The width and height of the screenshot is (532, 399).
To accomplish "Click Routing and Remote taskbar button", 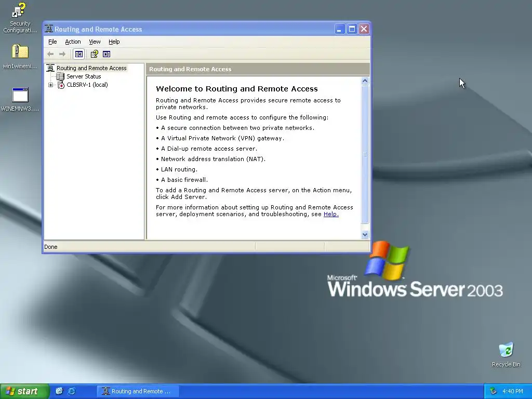I will pos(138,391).
